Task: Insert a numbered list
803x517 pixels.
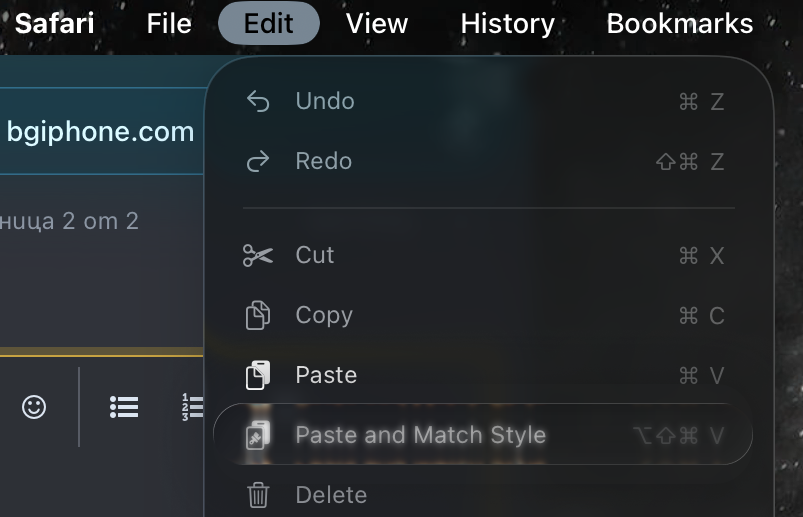Action: click(193, 407)
